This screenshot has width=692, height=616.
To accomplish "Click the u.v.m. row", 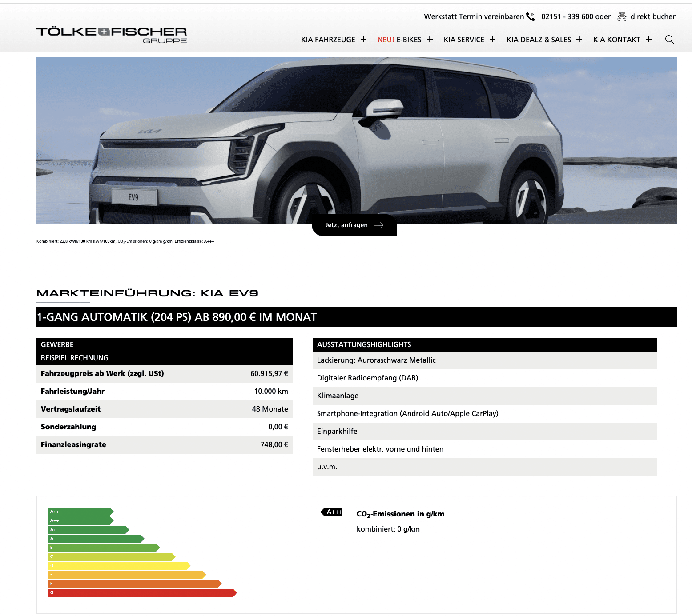I will pos(485,467).
